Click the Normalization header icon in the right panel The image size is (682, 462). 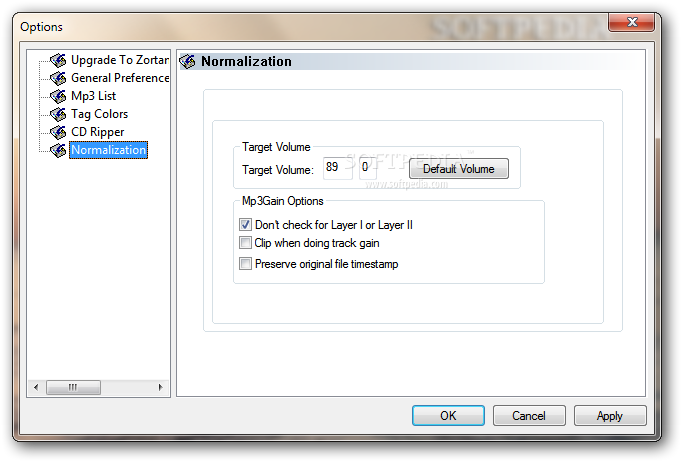[187, 61]
